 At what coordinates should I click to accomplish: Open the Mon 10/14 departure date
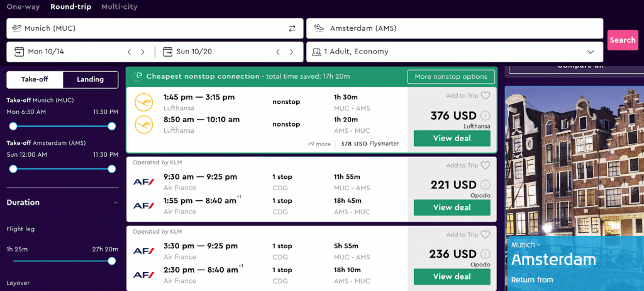pyautogui.click(x=46, y=52)
